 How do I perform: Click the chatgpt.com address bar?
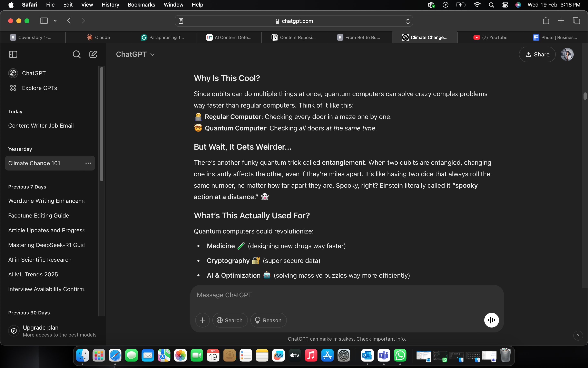pos(294,21)
